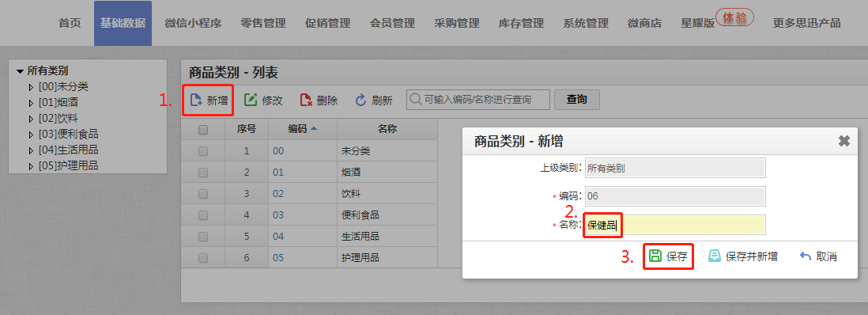Check the row for 护理用品

pos(203,258)
